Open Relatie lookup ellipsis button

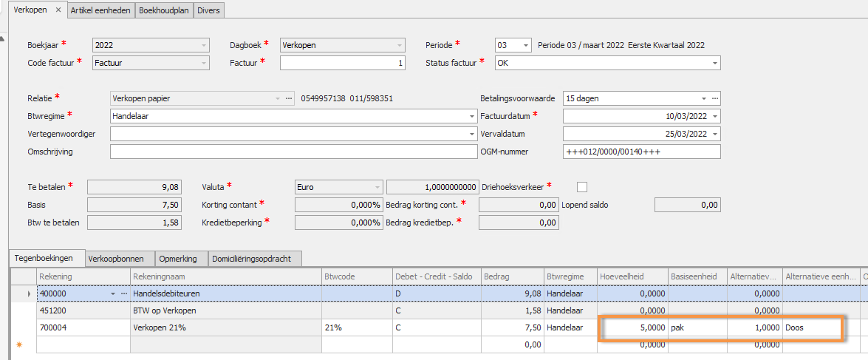point(288,98)
